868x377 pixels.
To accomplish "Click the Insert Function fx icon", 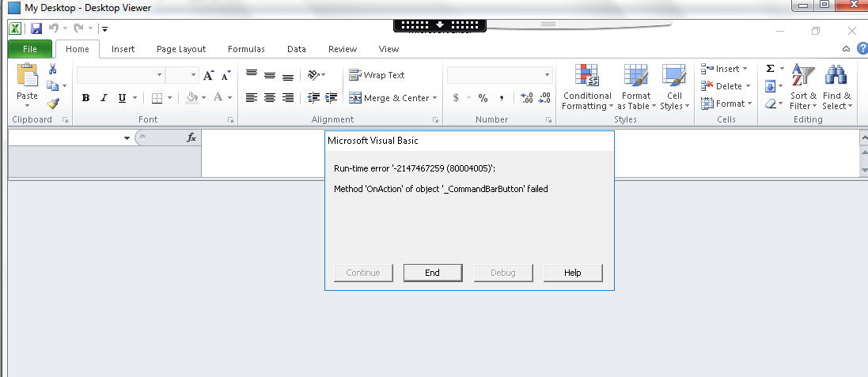I will tap(191, 138).
